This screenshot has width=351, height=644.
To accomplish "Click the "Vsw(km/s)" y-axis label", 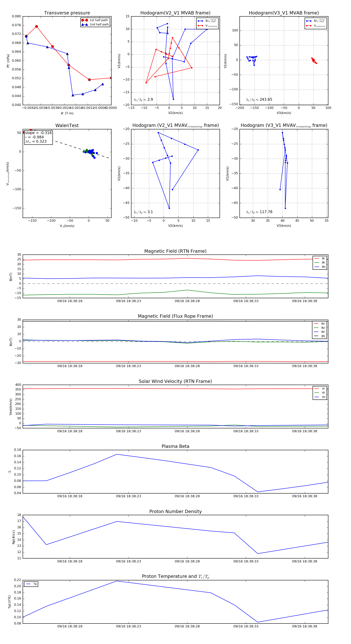I will pyautogui.click(x=11, y=407).
